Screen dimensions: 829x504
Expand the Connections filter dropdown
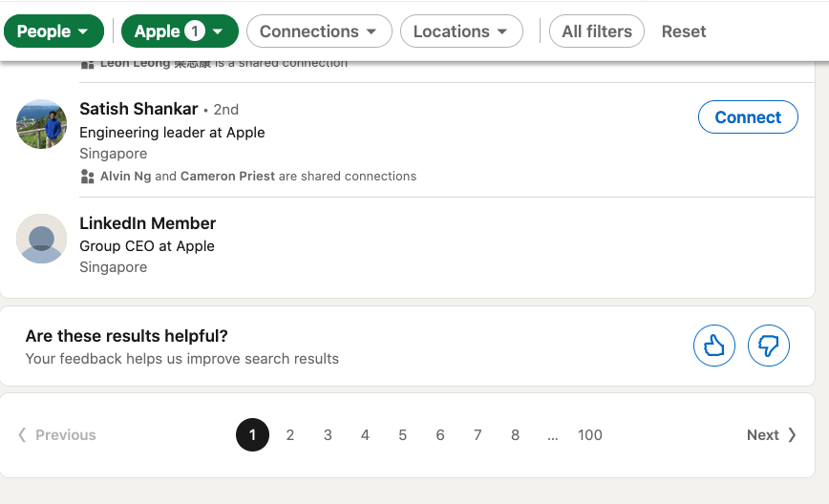pos(319,31)
